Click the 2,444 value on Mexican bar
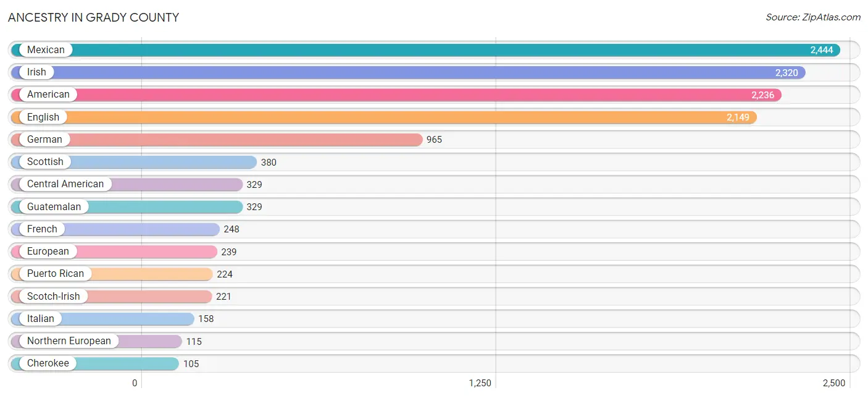868x398 pixels. click(x=822, y=50)
